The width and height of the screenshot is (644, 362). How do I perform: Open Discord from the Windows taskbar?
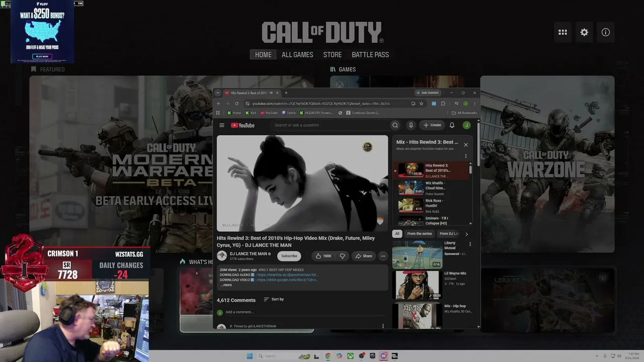tap(383, 356)
